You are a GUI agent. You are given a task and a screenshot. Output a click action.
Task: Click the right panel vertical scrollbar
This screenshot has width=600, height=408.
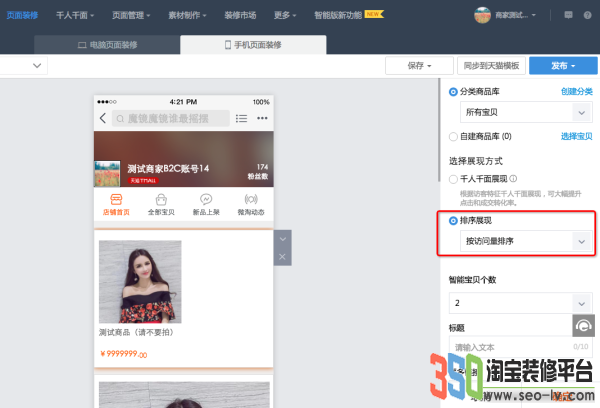point(439,130)
